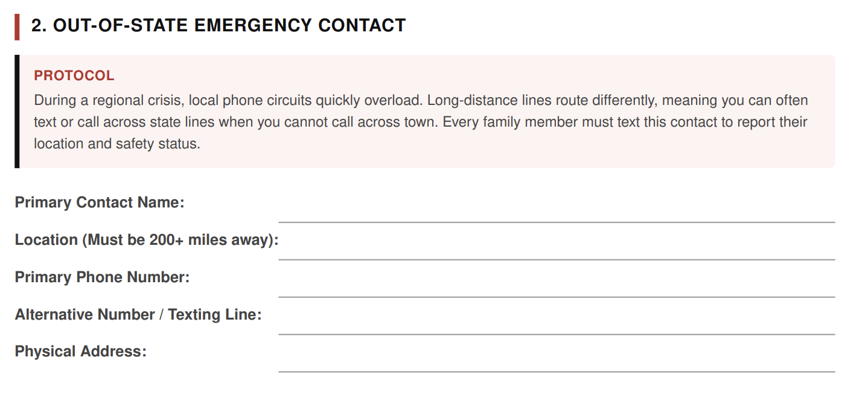Click the Primary Phone Number input line
Viewport: 868px width, 398px height.
click(x=557, y=283)
